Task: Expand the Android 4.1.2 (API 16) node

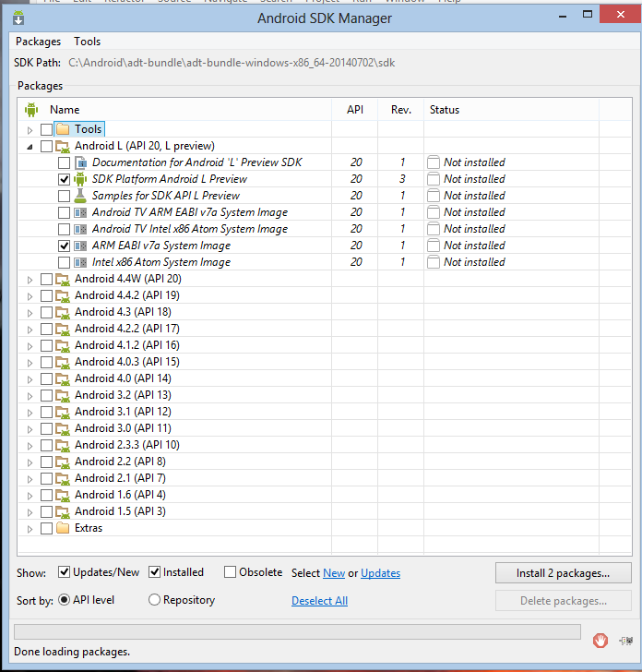Action: click(30, 346)
